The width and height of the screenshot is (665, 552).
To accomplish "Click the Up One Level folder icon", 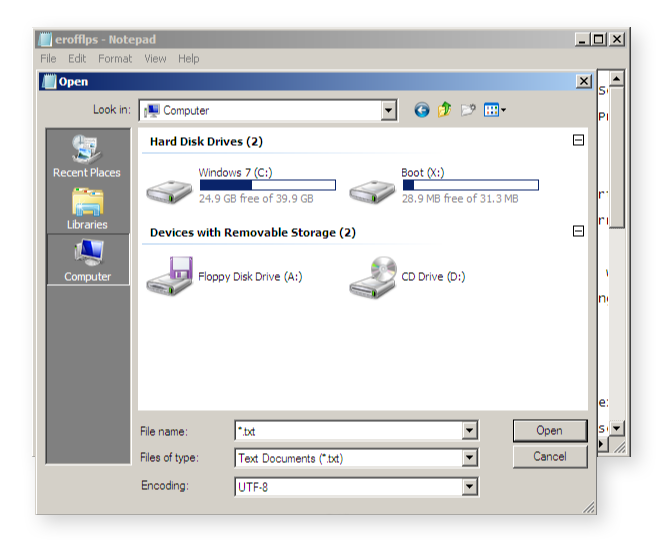I will coord(444,110).
